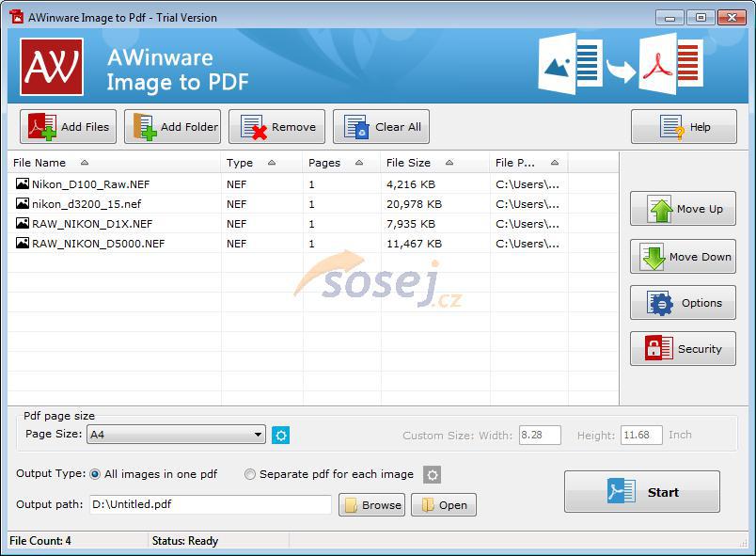Image resolution: width=756 pixels, height=556 pixels.
Task: Click the 11,467 KB file size cell
Action: [x=414, y=244]
